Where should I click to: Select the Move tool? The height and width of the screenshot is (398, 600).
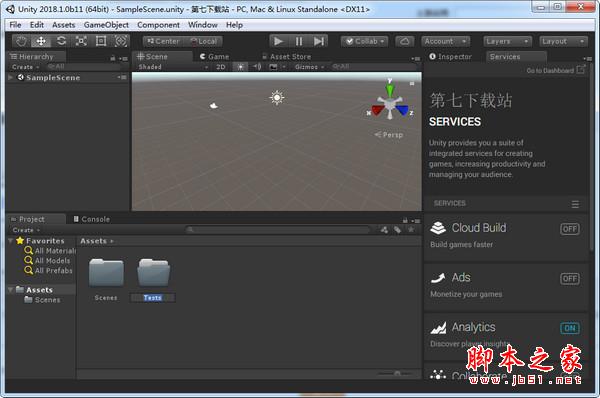(41, 41)
